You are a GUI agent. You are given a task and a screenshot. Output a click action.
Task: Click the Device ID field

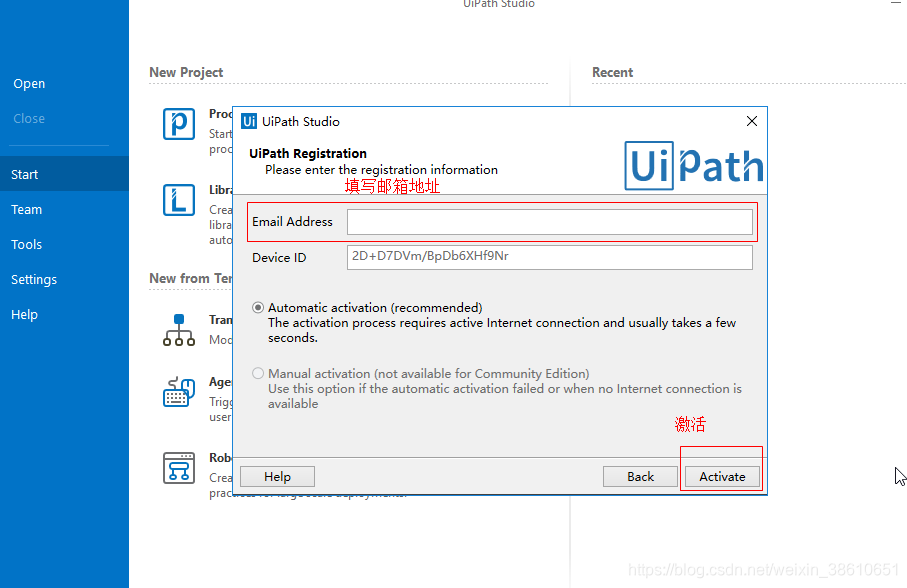click(x=550, y=257)
